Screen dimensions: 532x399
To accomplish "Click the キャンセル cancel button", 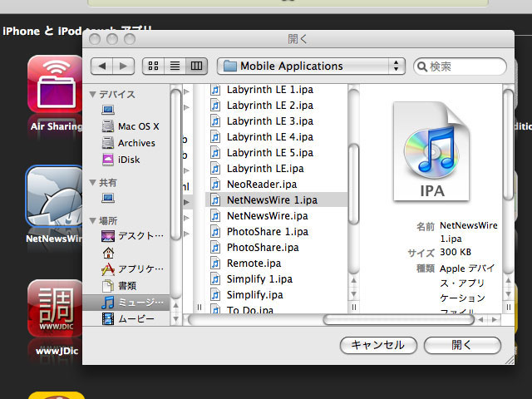I will (378, 345).
